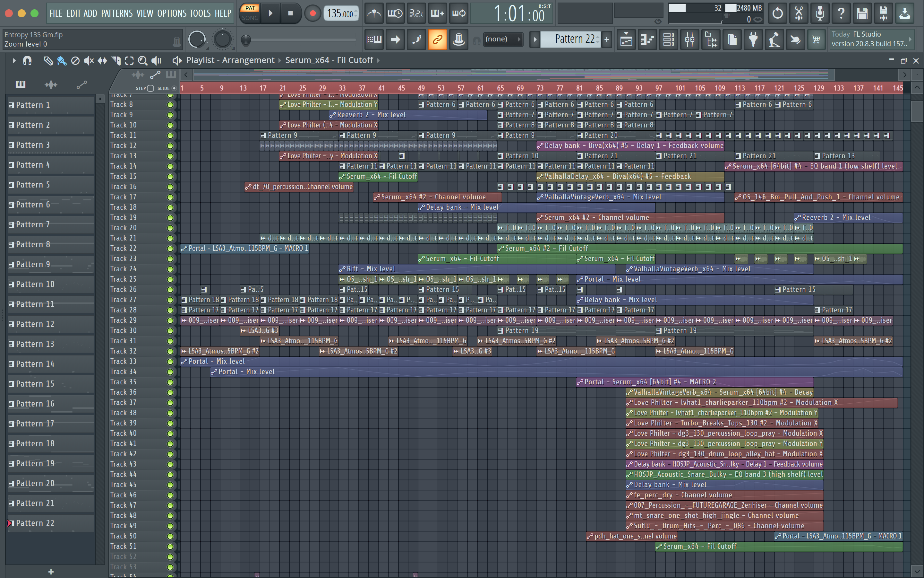The image size is (924, 578).
Task: Open the audio editor scissors icon
Action: 798,14
